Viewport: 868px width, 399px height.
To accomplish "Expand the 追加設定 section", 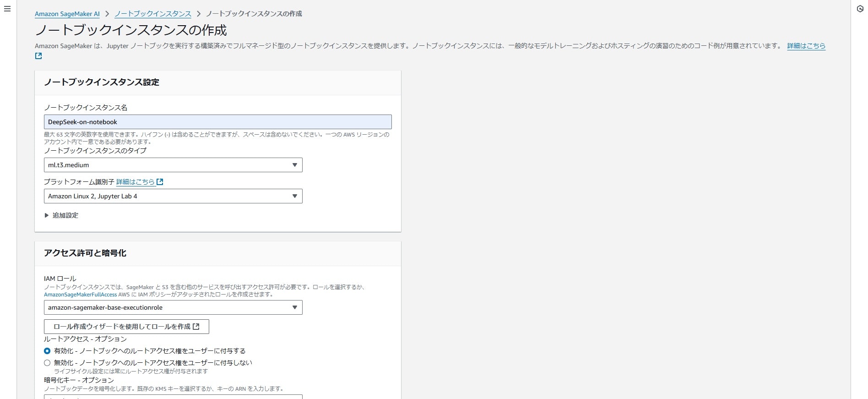I will [x=61, y=215].
